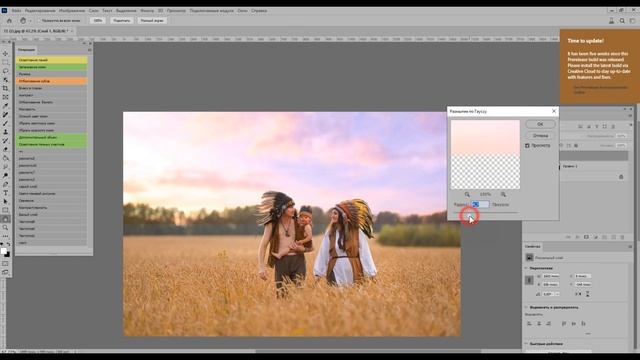
Task: Toggle the Preview checkbox in blur dialog
Action: click(527, 145)
